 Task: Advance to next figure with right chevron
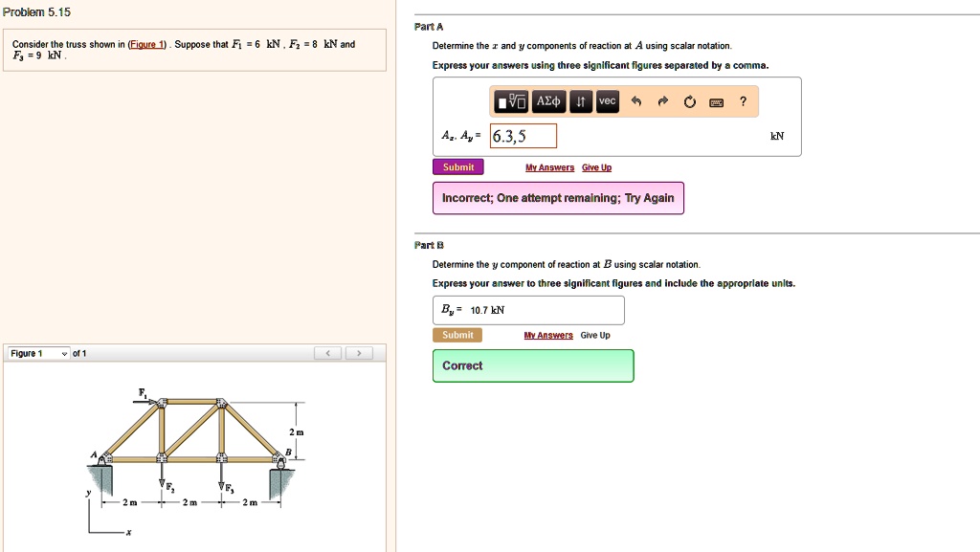(358, 352)
